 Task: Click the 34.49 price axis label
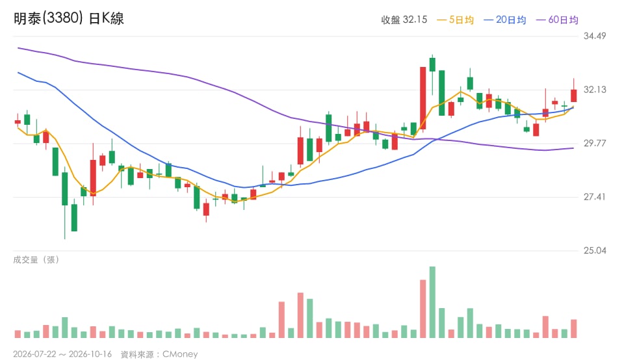tap(595, 36)
